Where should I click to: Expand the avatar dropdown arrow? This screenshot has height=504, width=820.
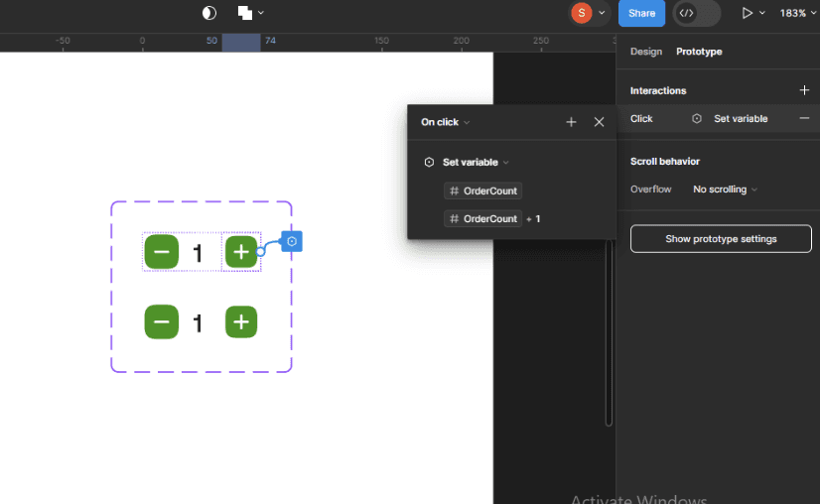(602, 13)
